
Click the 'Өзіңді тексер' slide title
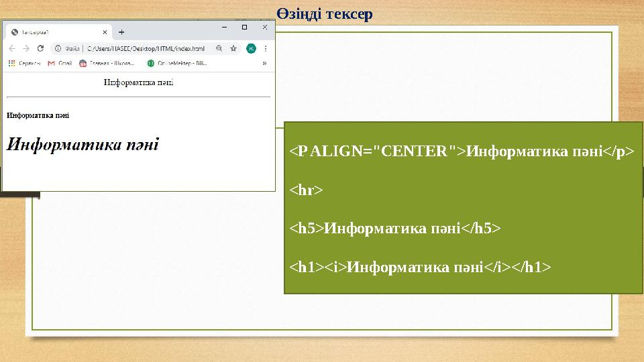coord(325,13)
